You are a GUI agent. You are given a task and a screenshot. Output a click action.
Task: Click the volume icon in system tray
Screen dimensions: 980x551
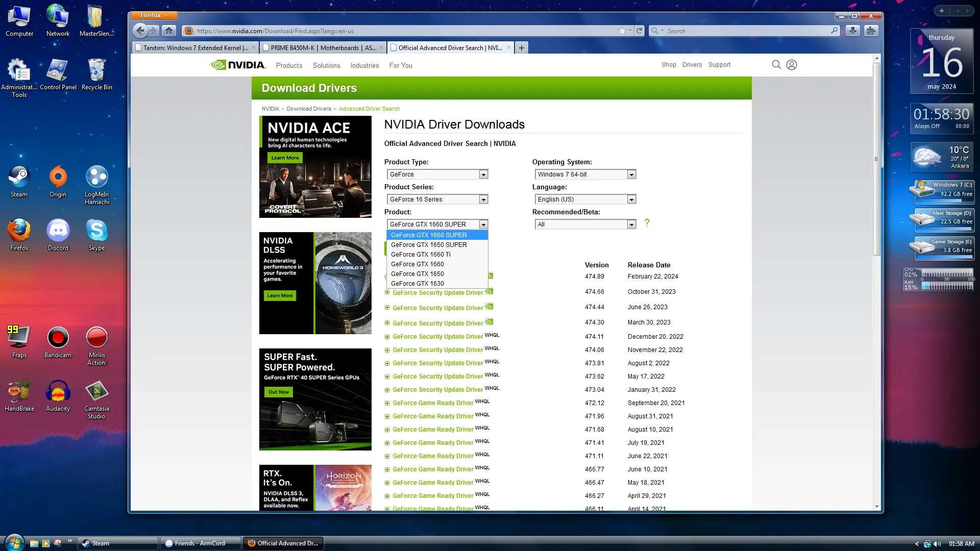(937, 544)
